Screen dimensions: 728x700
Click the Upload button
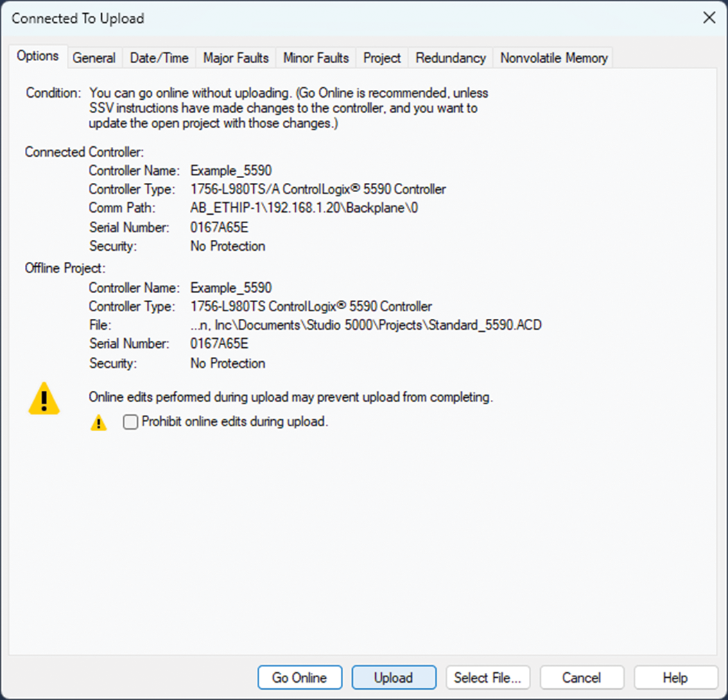[394, 678]
